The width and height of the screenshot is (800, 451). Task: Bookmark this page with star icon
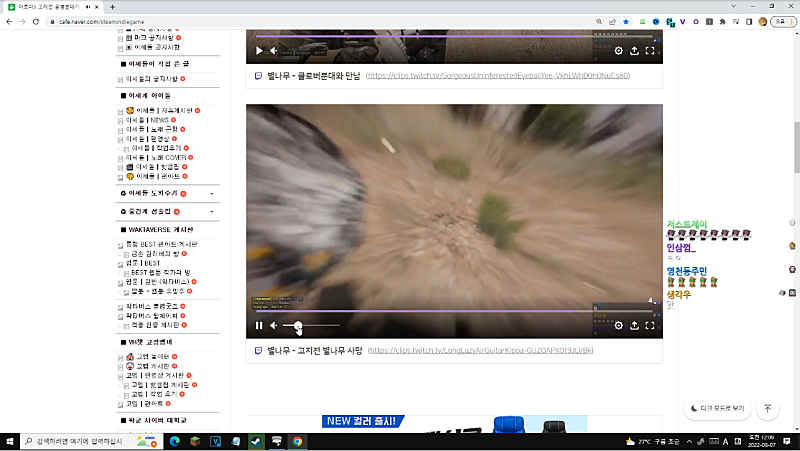point(626,21)
